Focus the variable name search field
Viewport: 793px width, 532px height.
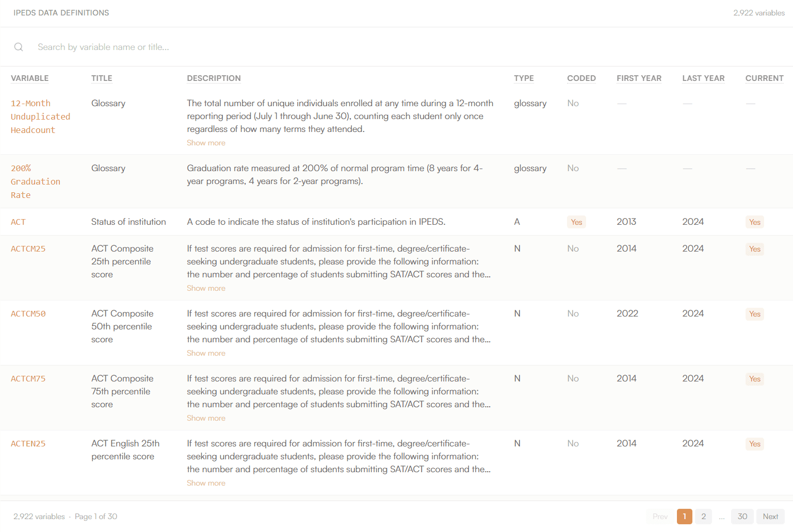pyautogui.click(x=408, y=47)
